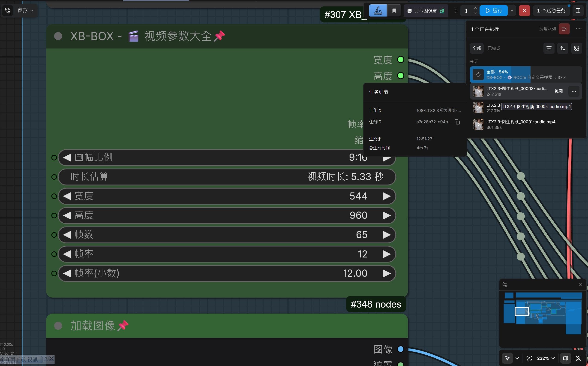The width and height of the screenshot is (588, 366).
Task: Increase 帧数 value with right arrow
Action: pyautogui.click(x=387, y=235)
